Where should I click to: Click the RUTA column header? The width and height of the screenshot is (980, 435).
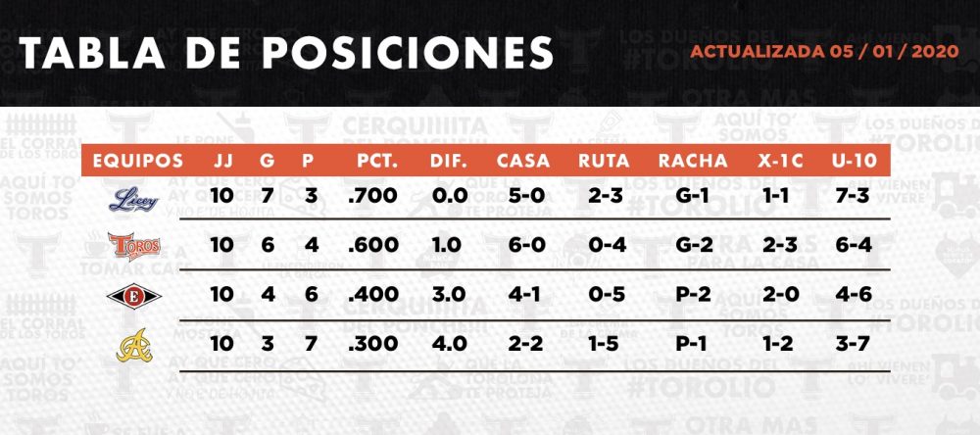(x=604, y=162)
